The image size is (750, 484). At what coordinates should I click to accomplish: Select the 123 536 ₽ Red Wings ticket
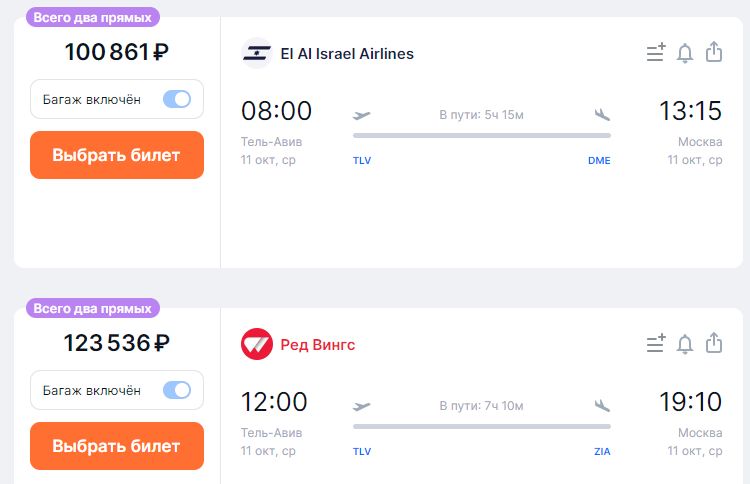coord(117,446)
